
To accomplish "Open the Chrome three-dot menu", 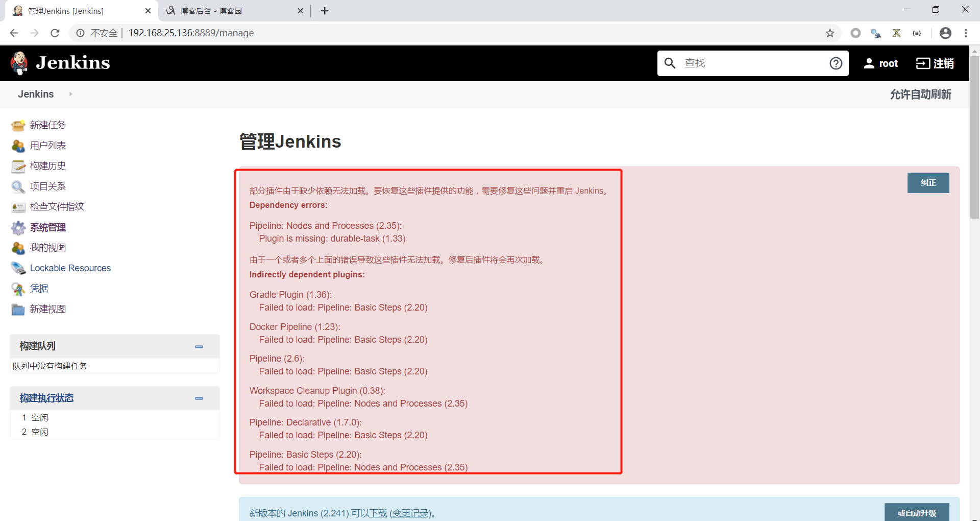I will [x=966, y=33].
